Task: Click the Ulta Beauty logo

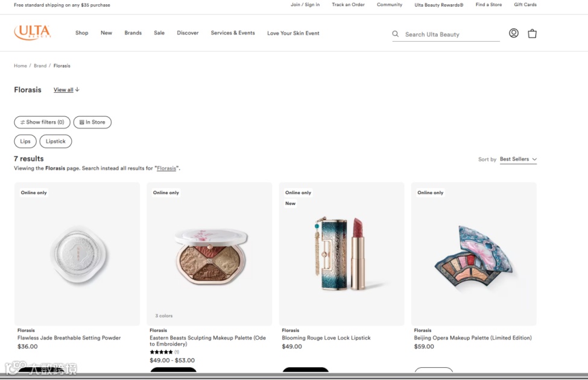Action: tap(33, 32)
